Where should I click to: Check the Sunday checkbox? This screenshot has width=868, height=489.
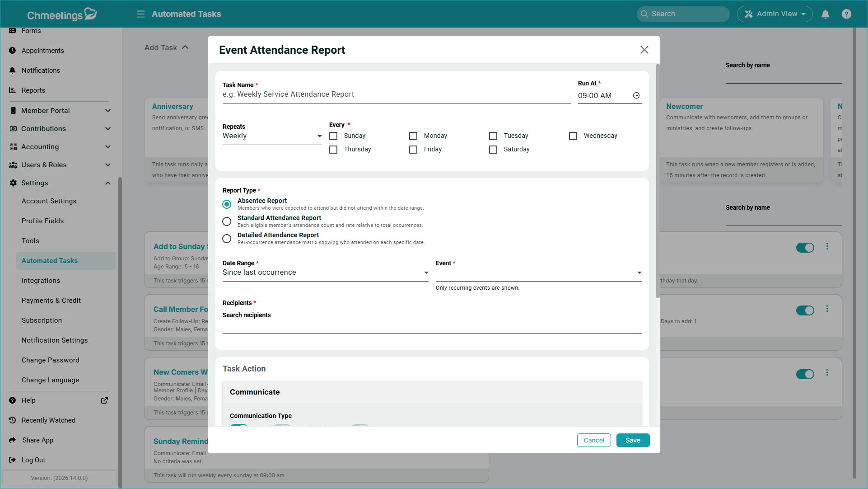pyautogui.click(x=333, y=136)
